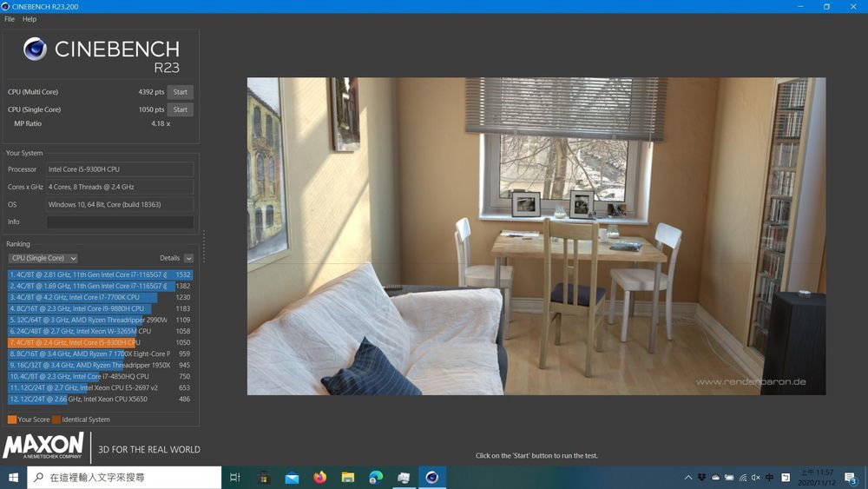Launch Firefox from the taskbar
The image size is (868, 489).
tap(320, 478)
